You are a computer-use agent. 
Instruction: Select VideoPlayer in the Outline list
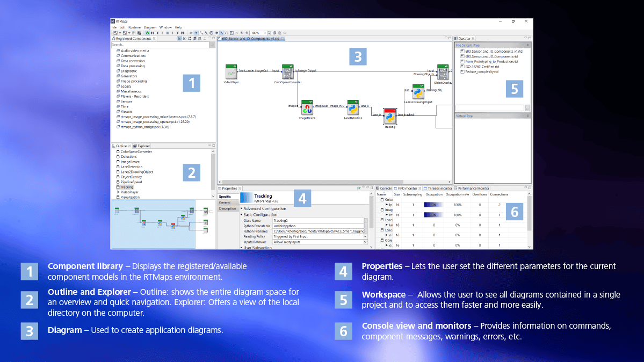coord(128,192)
